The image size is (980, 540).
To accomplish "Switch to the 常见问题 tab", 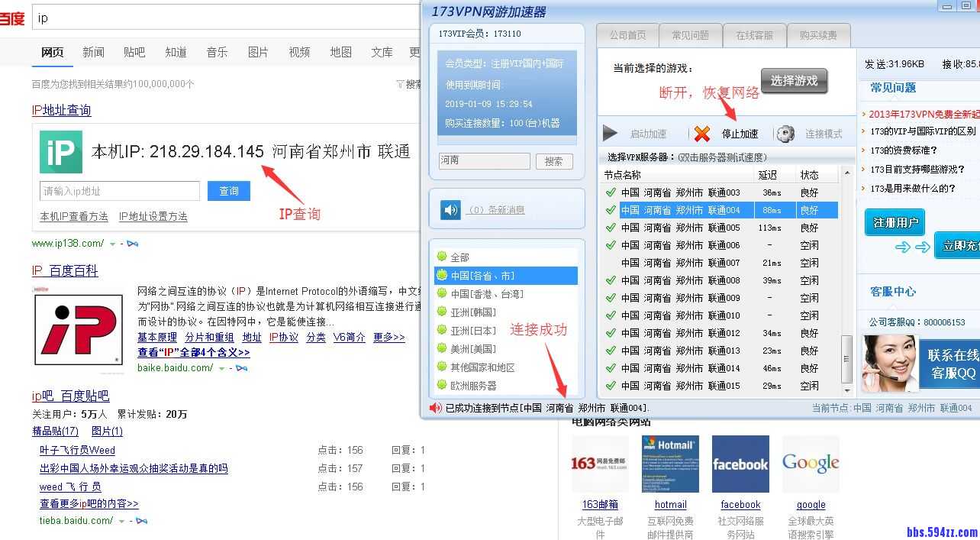I will pyautogui.click(x=690, y=35).
